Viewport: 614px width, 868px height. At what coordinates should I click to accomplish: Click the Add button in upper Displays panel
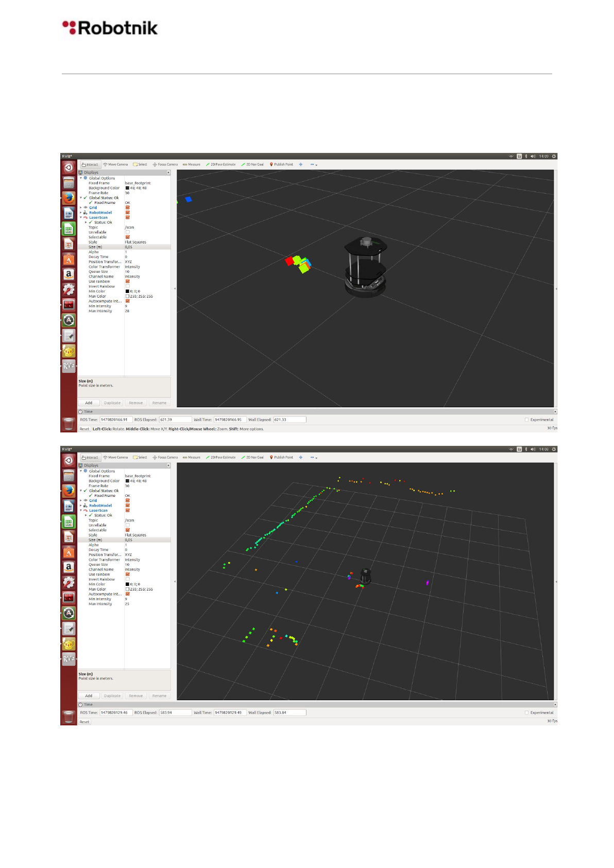pyautogui.click(x=89, y=403)
